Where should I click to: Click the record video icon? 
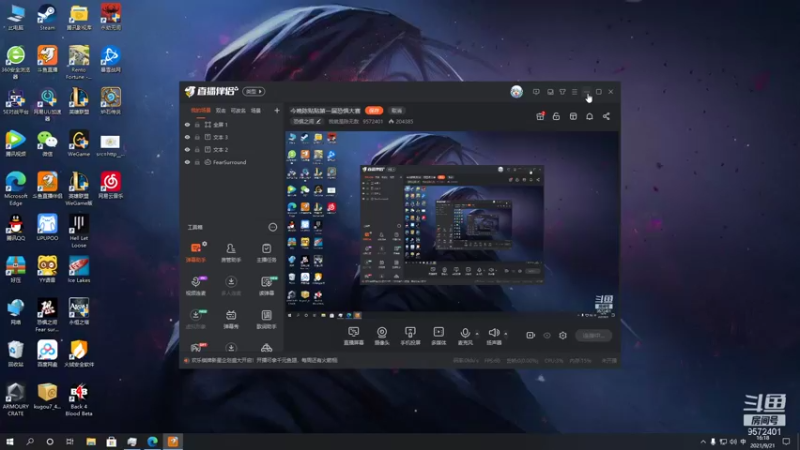tap(531, 335)
